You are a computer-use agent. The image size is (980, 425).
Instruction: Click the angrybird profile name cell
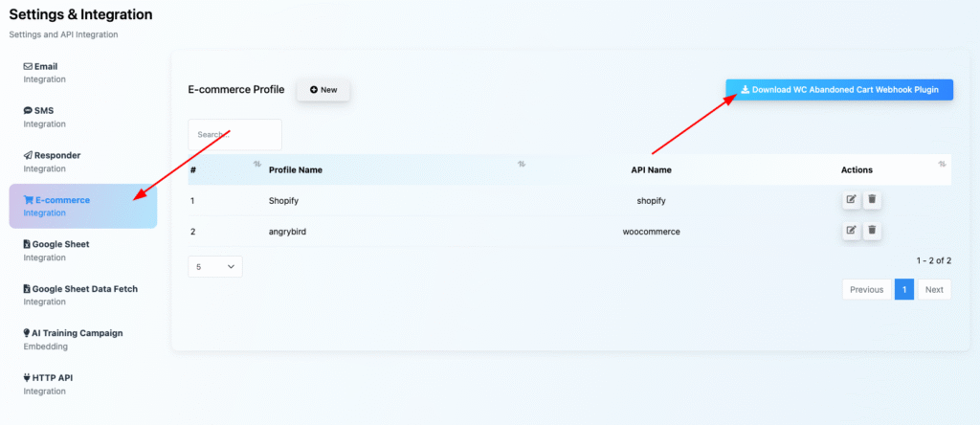tap(287, 232)
